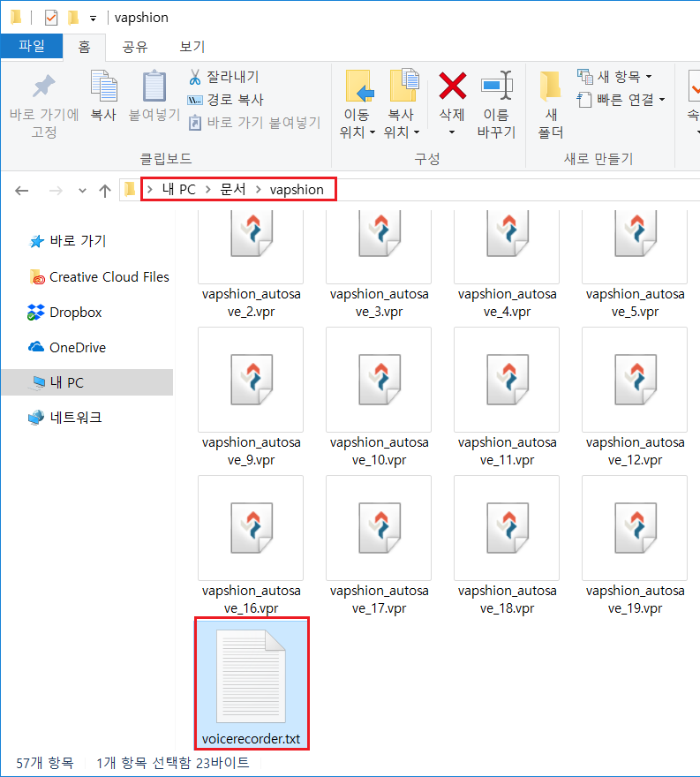This screenshot has height=777, width=700.
Task: Open Customize Quick Access Toolbar dropdown
Action: pos(93,19)
